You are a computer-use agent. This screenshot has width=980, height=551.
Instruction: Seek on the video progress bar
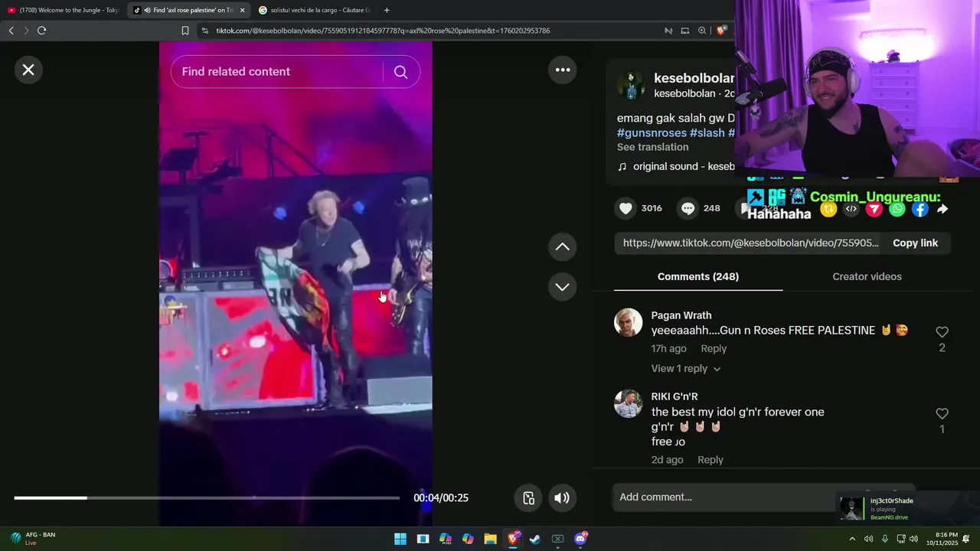pyautogui.click(x=207, y=498)
